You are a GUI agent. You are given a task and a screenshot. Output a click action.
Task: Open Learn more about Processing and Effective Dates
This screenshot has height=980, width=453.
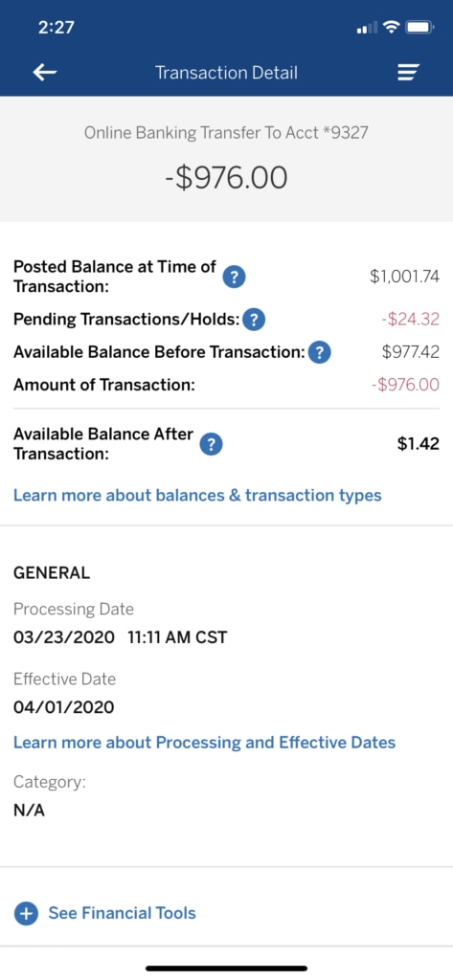(205, 743)
